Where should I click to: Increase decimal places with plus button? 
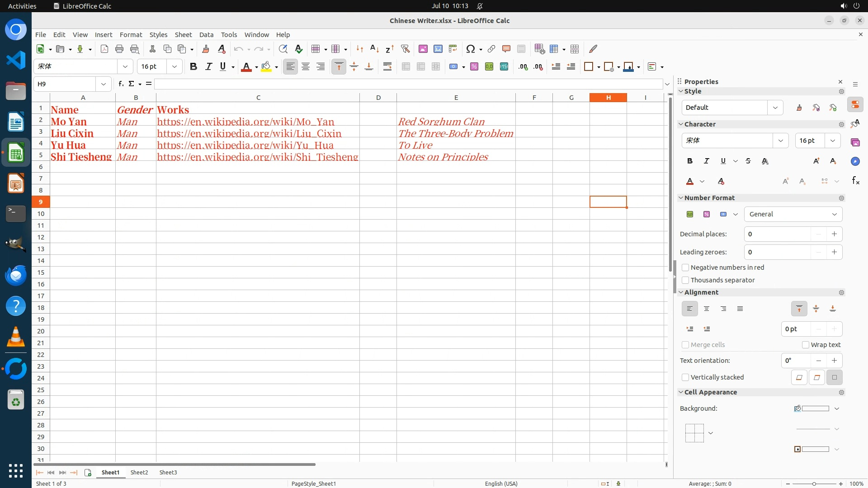point(834,234)
